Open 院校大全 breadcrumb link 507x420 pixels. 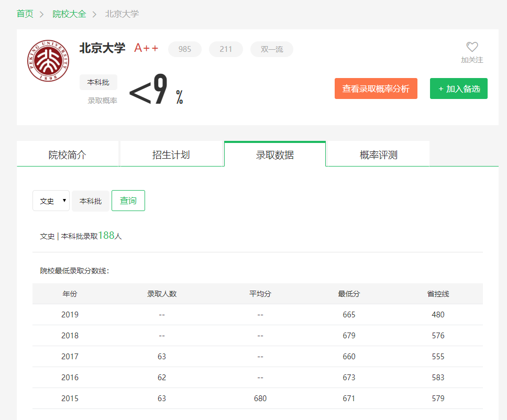[x=69, y=14]
